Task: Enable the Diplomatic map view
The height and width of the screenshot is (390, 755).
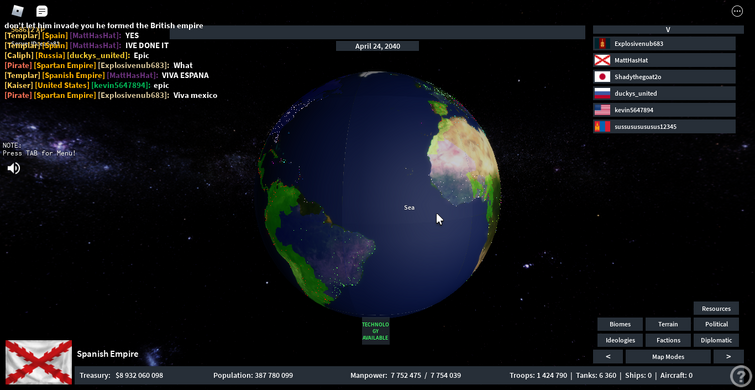Action: pos(716,340)
